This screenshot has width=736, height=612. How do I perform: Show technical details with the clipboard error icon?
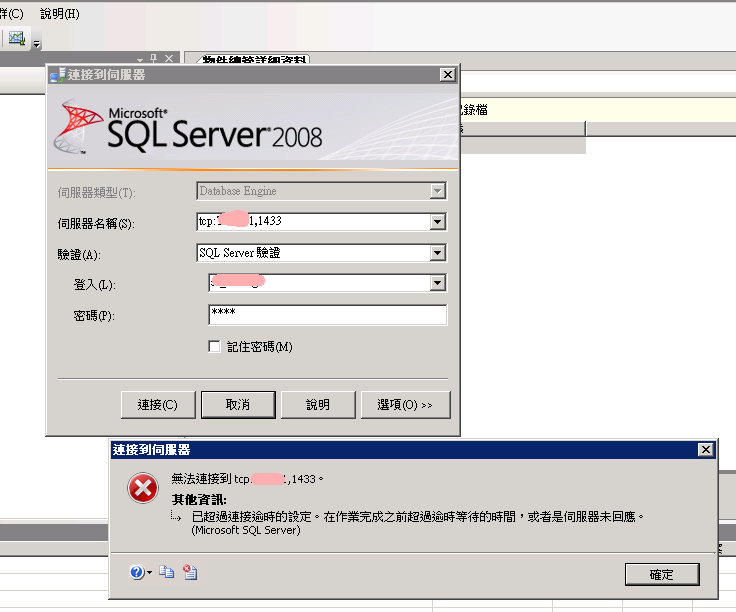190,572
